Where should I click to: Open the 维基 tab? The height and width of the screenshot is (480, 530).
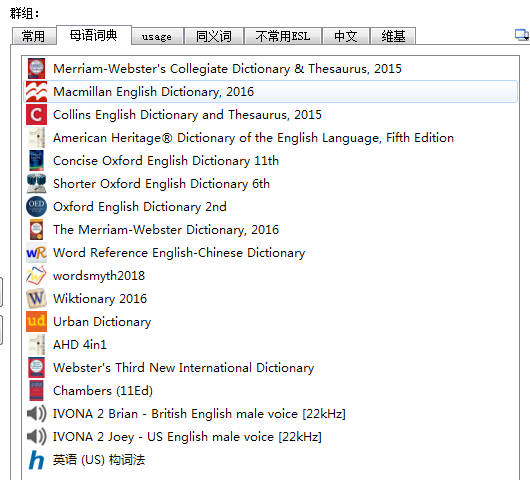point(393,36)
